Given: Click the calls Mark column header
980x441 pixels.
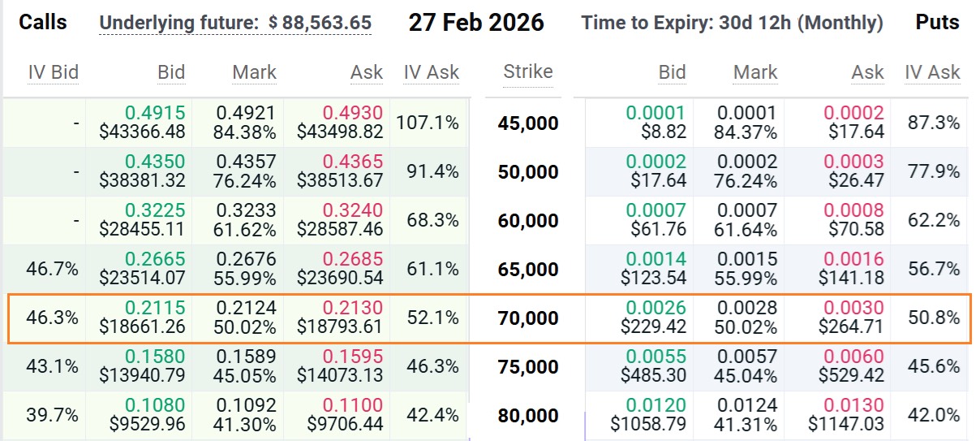Looking at the screenshot, I should 254,72.
